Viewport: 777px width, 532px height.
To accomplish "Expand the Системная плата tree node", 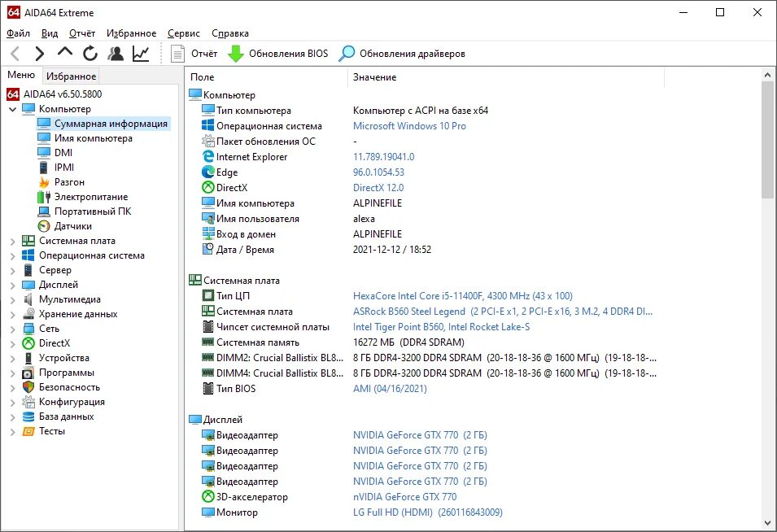I will tap(13, 242).
